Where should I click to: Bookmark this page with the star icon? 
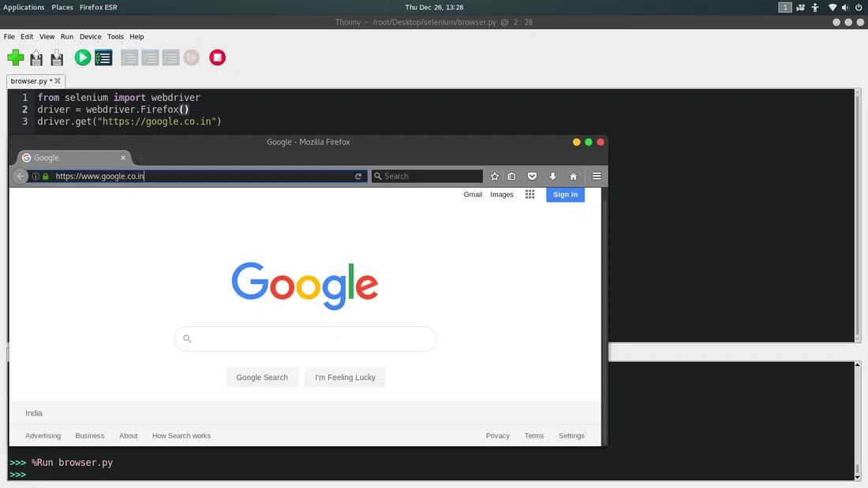pos(495,176)
